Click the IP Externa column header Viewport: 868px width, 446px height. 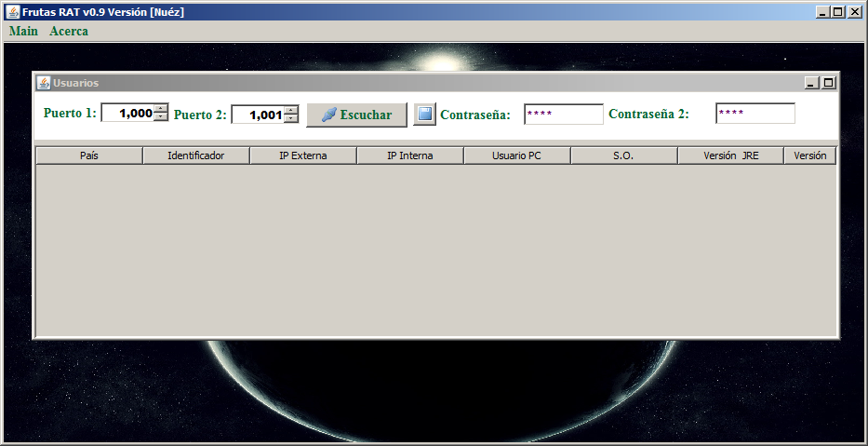[x=302, y=155]
